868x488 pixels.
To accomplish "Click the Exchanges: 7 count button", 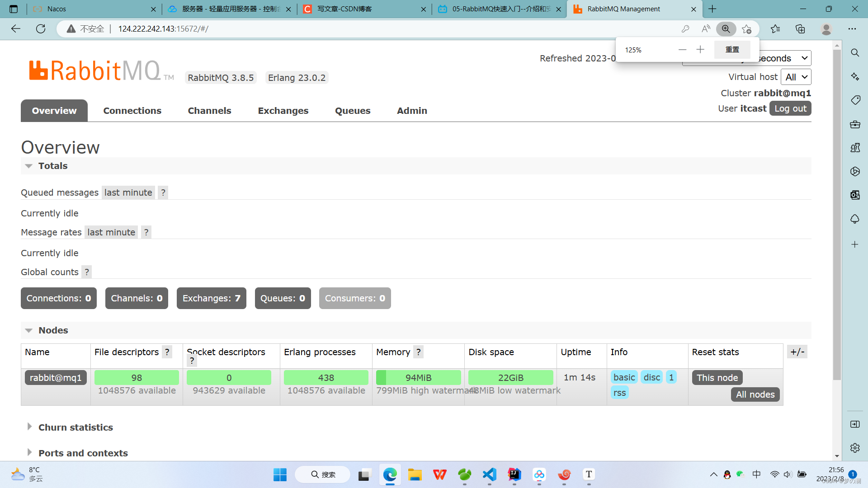I will 212,298.
